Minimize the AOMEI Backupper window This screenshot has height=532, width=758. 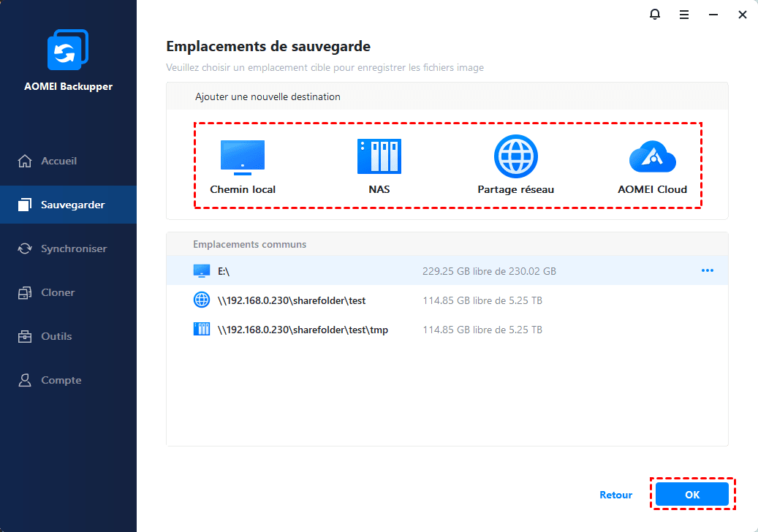tap(713, 15)
